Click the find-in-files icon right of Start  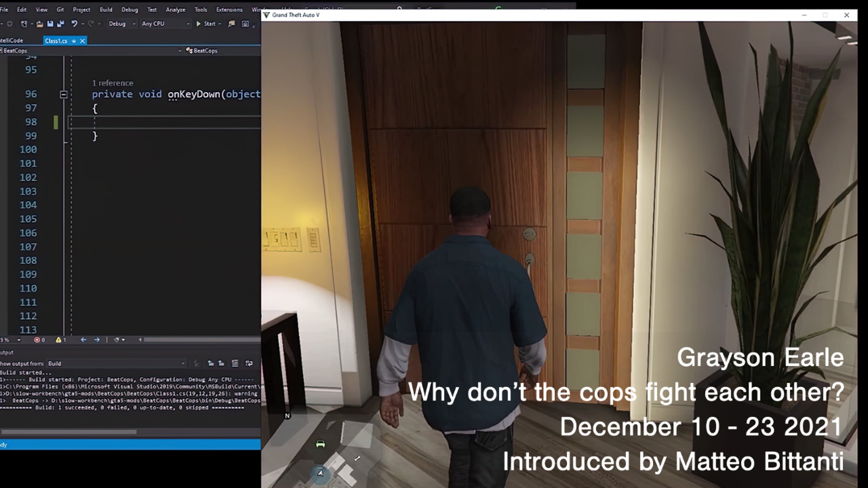click(231, 24)
